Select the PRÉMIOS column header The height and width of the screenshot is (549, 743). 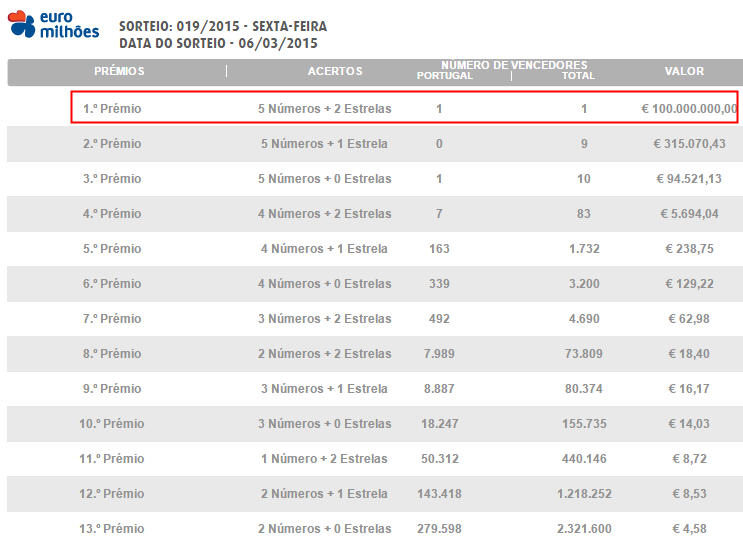click(119, 71)
